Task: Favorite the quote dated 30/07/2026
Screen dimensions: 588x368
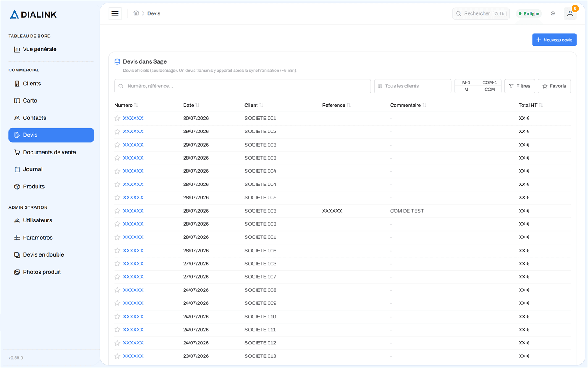Action: coord(118,119)
